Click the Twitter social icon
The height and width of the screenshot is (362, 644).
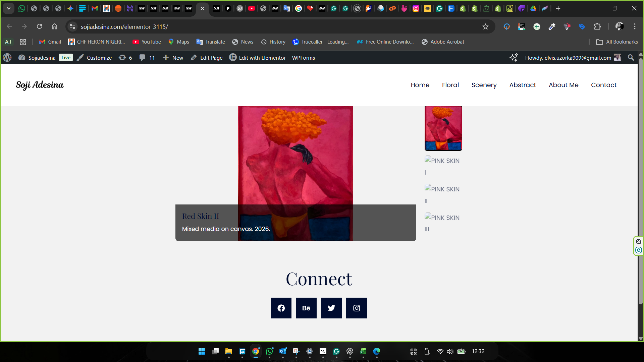(331, 308)
